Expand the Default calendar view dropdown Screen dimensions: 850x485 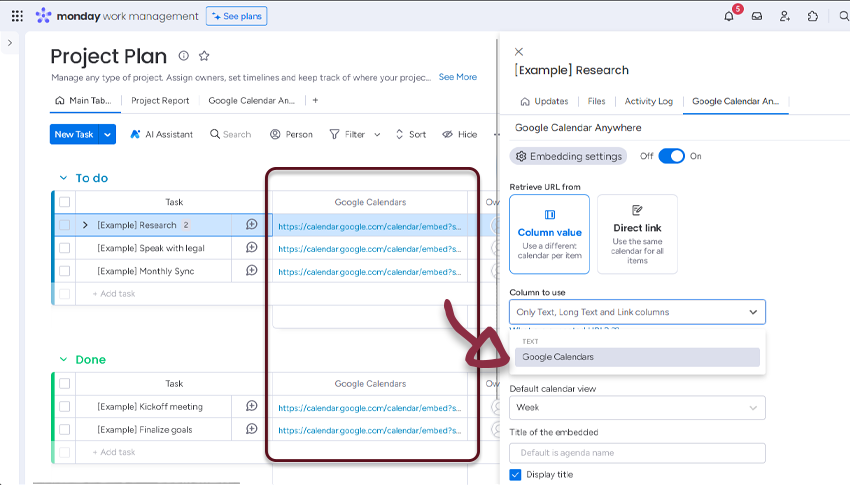[x=637, y=408]
